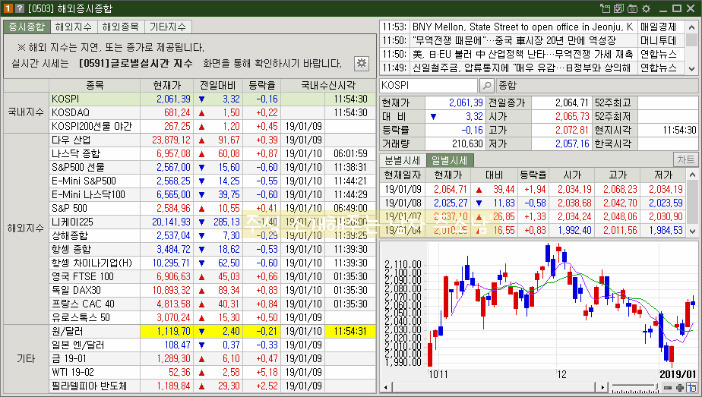This screenshot has height=397, width=702.
Task: Switch to 기타지수 tab
Action: pyautogui.click(x=167, y=27)
